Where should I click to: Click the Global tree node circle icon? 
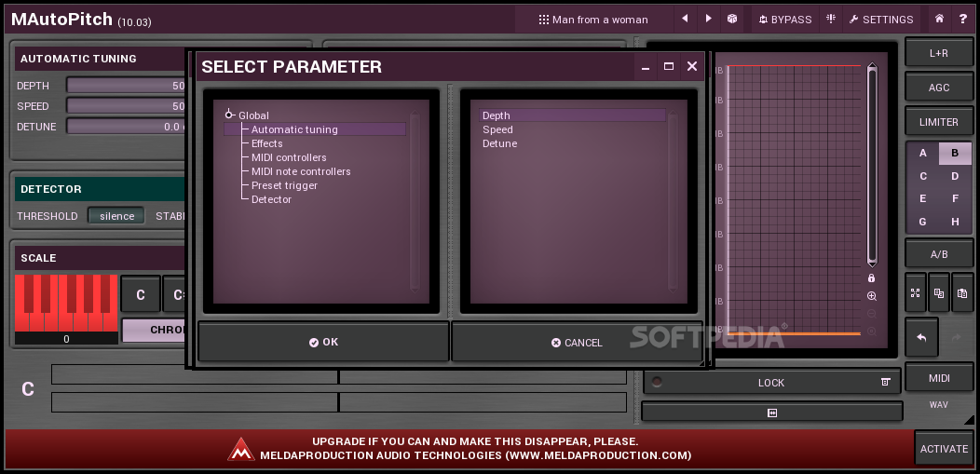229,115
